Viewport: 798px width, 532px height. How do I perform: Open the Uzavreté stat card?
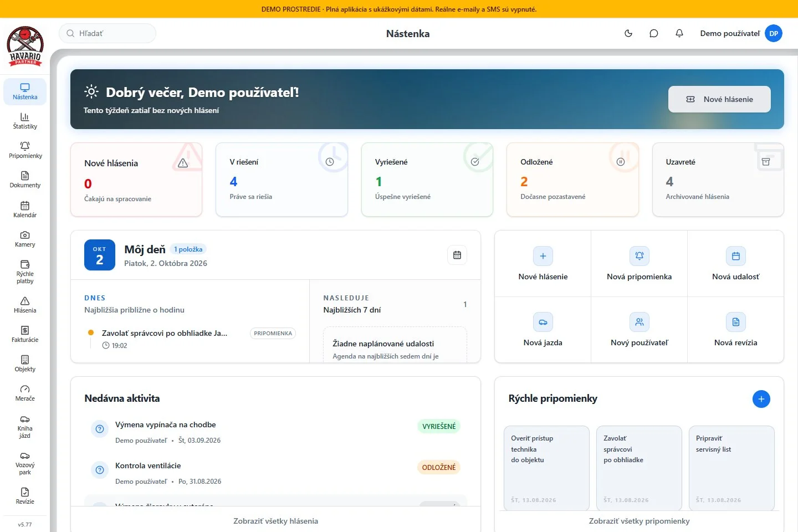pos(718,180)
